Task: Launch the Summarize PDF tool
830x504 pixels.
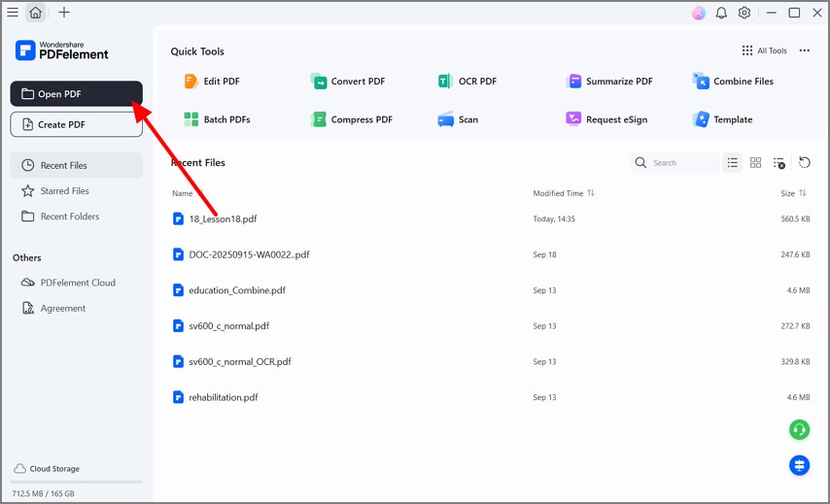Action: (x=609, y=82)
